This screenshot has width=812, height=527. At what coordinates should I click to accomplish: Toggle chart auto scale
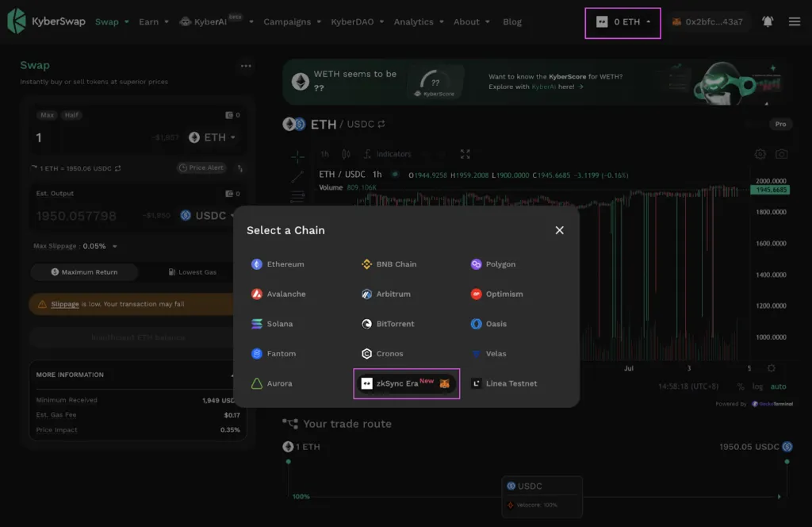[778, 387]
